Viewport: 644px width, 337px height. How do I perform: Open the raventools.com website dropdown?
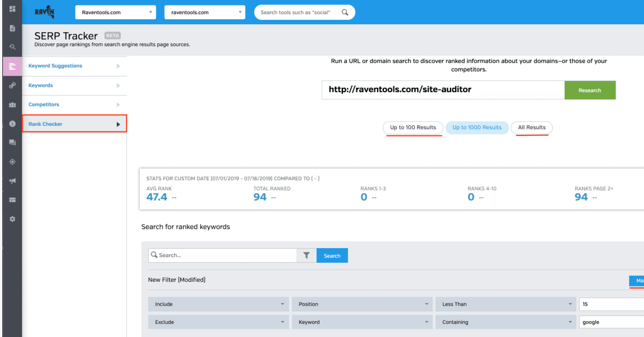205,13
